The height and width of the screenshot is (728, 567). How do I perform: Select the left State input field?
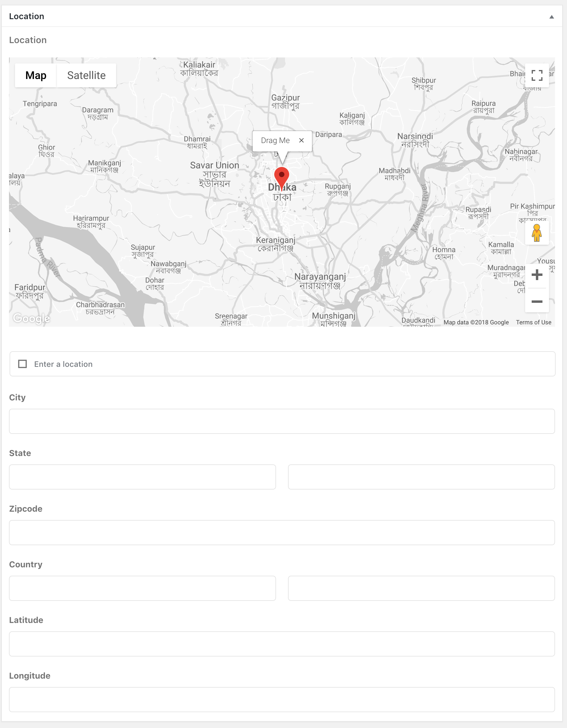point(142,477)
